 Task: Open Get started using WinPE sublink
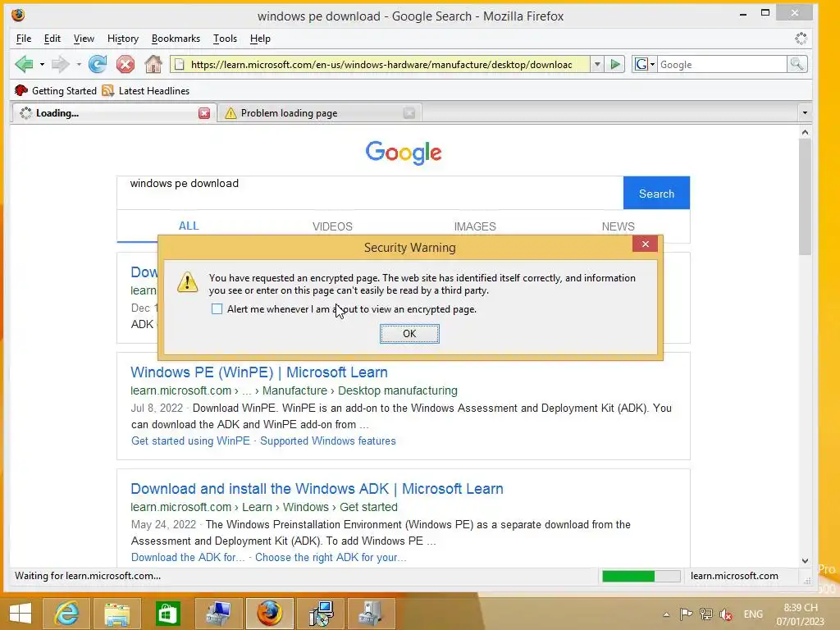coord(190,441)
